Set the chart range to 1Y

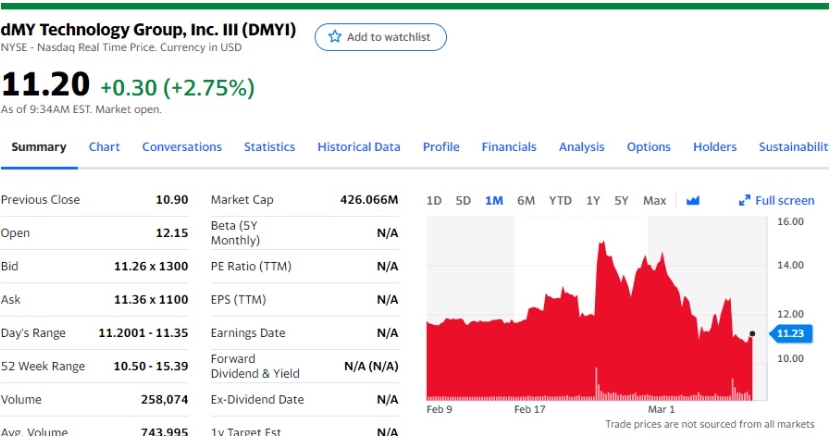[593, 200]
